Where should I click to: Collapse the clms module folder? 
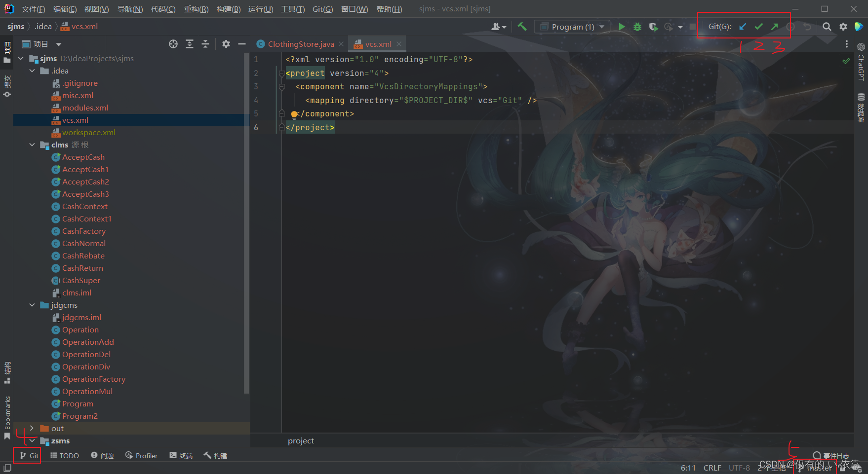[32, 145]
